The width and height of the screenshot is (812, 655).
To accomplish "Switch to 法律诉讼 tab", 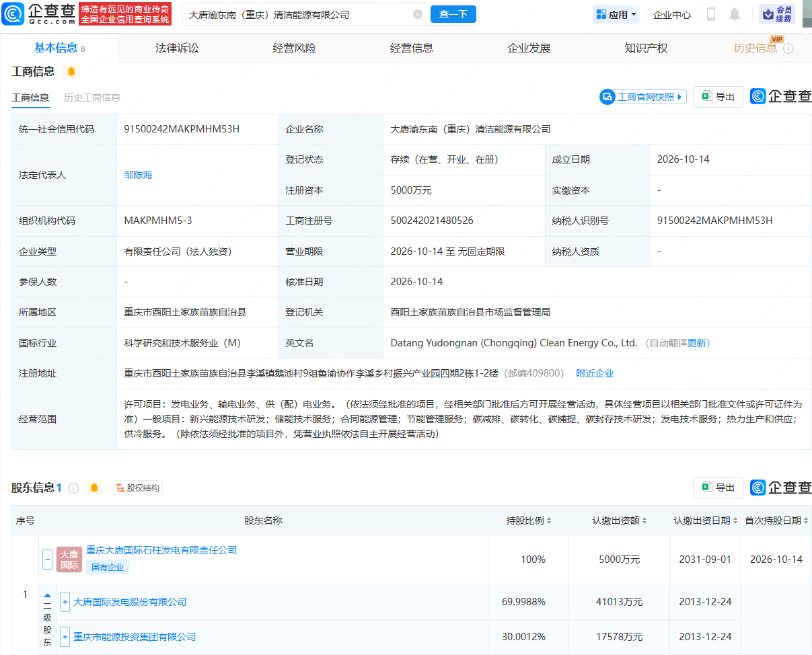I will click(x=177, y=48).
